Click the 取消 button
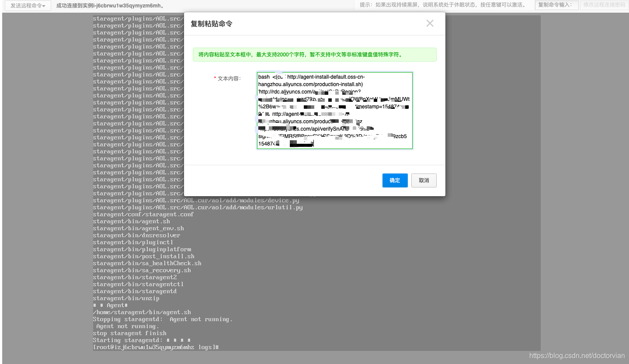This screenshot has height=364, width=629. (424, 180)
